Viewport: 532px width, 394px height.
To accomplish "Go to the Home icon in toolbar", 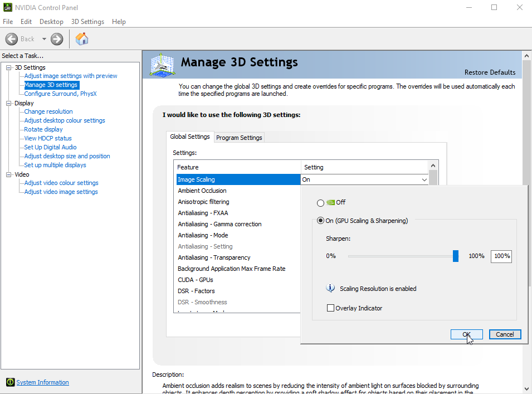I will (82, 38).
